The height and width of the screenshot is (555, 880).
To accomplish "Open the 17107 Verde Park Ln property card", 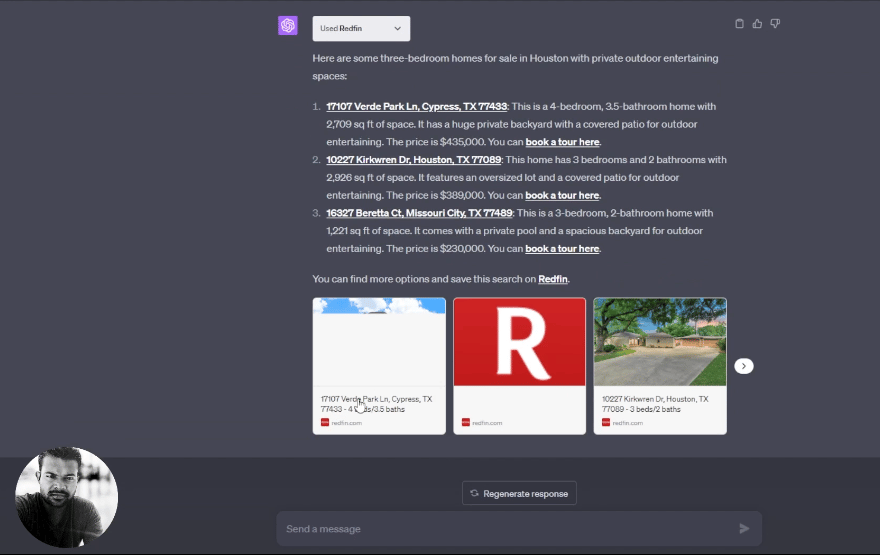I will click(379, 366).
